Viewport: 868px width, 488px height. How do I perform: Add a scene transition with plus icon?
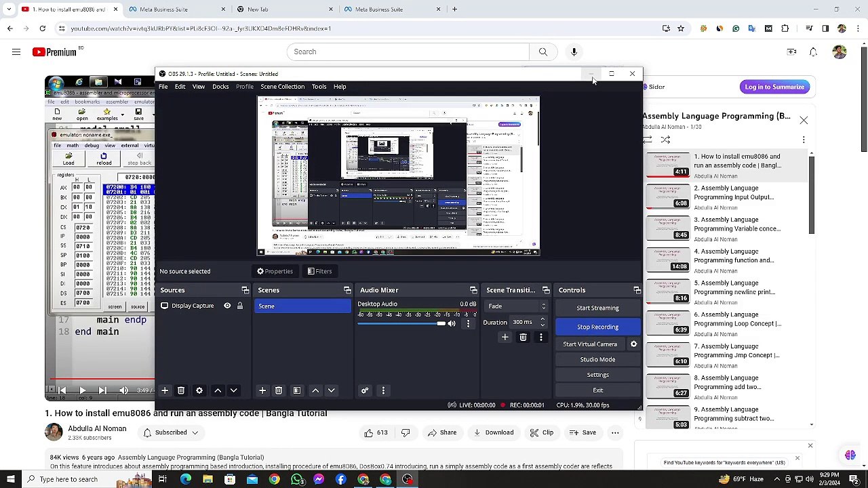(x=505, y=338)
